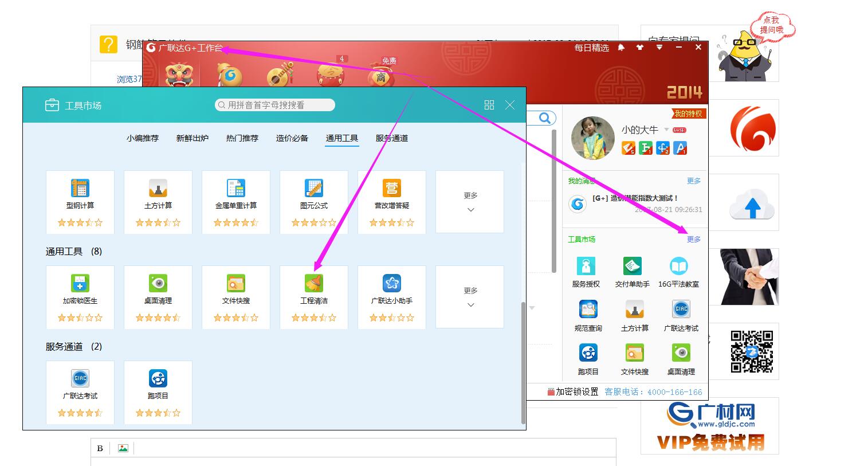868x466 pixels.
Task: Open 服务授权 in the G+ workbench
Action: pyautogui.click(x=586, y=272)
